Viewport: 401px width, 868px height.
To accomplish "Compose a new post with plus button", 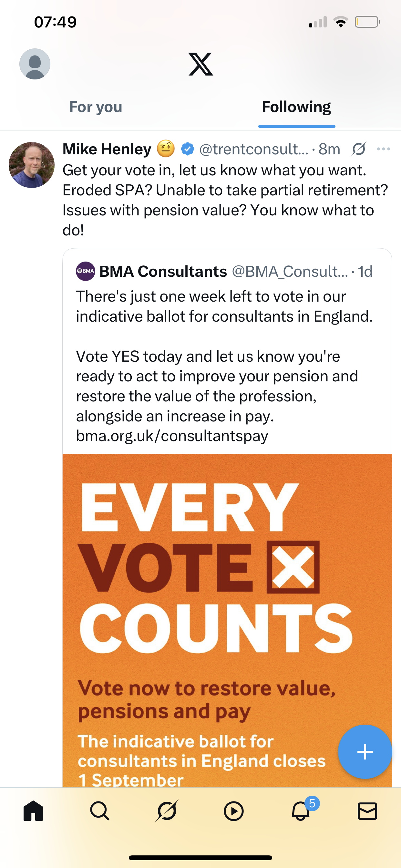I will click(x=365, y=752).
